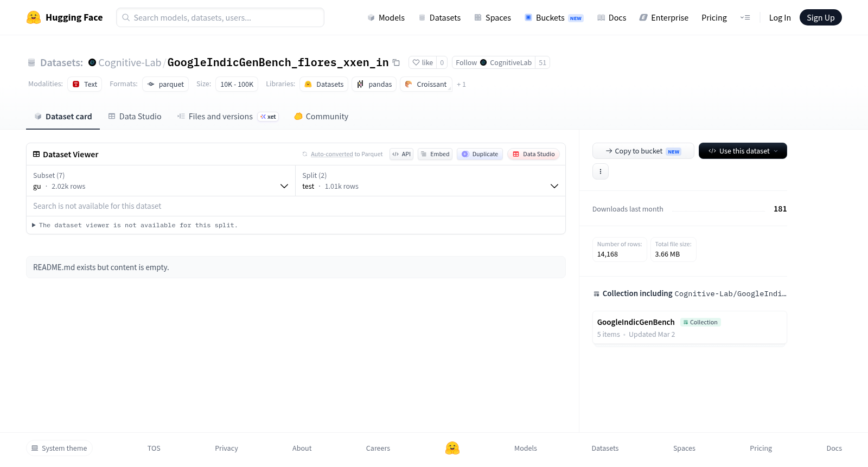Image resolution: width=868 pixels, height=467 pixels.
Task: Open the more-navigation menu icon
Action: pyautogui.click(x=745, y=17)
